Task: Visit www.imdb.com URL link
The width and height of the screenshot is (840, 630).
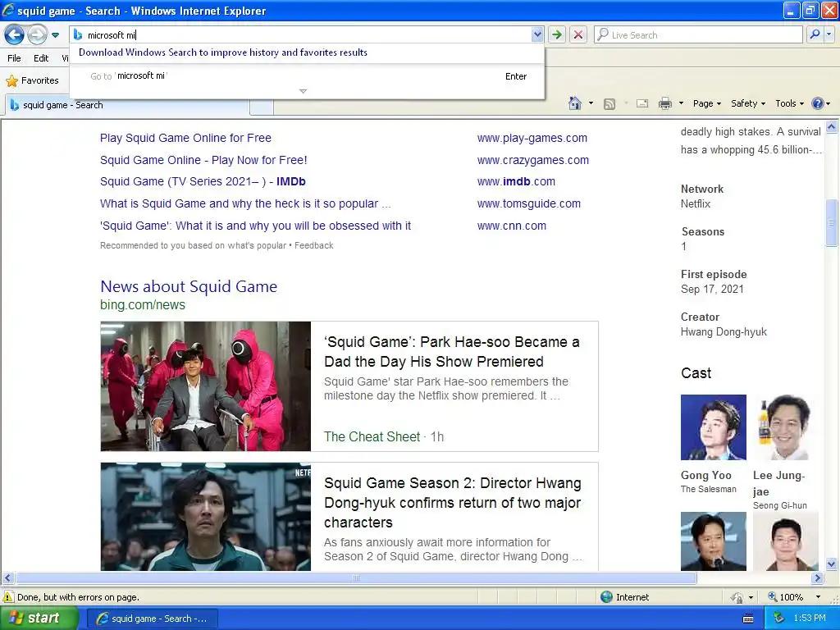Action: click(516, 181)
